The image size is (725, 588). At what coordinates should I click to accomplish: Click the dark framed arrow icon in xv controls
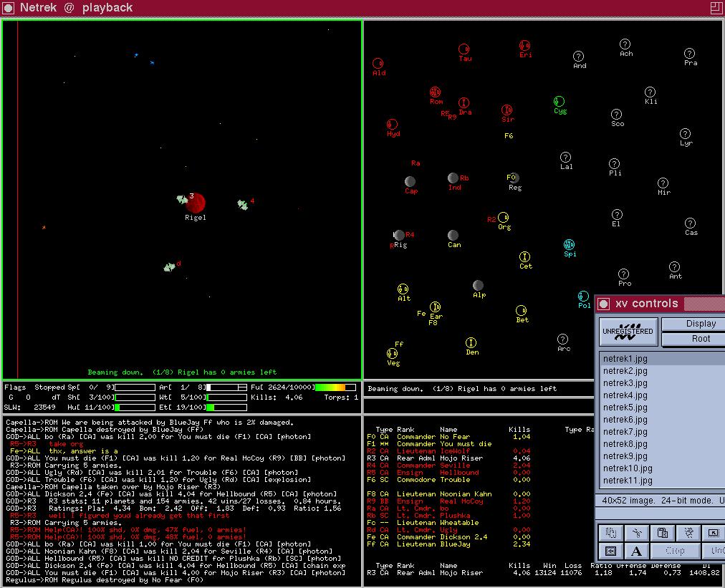coord(611,551)
